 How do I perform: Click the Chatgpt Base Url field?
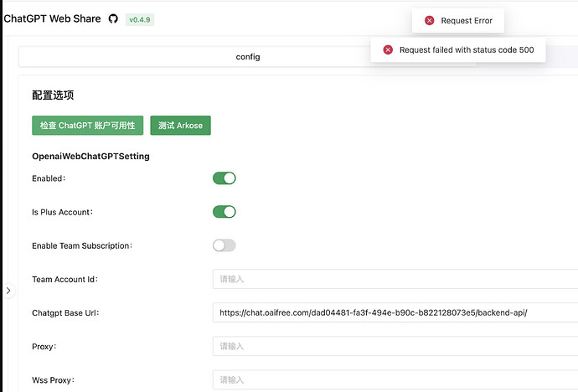tap(395, 312)
